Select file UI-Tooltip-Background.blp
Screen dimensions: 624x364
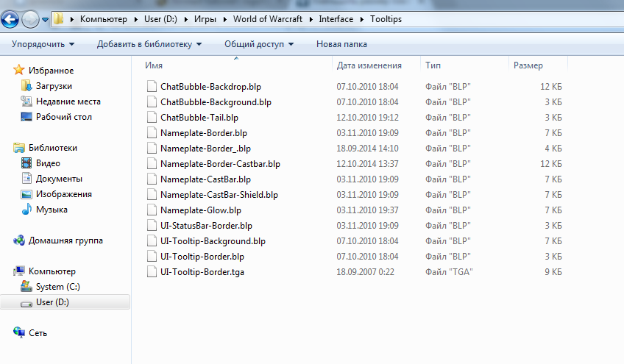213,241
